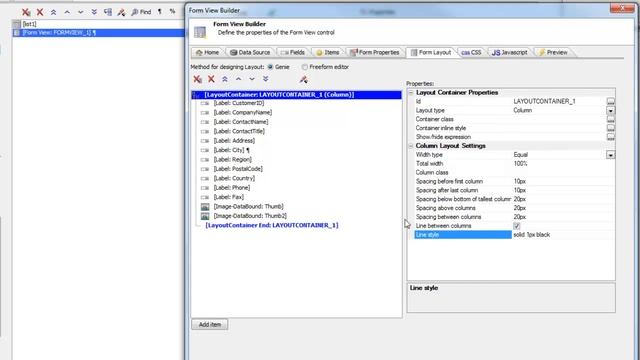Collapse Column Layout Settings section

point(411,146)
